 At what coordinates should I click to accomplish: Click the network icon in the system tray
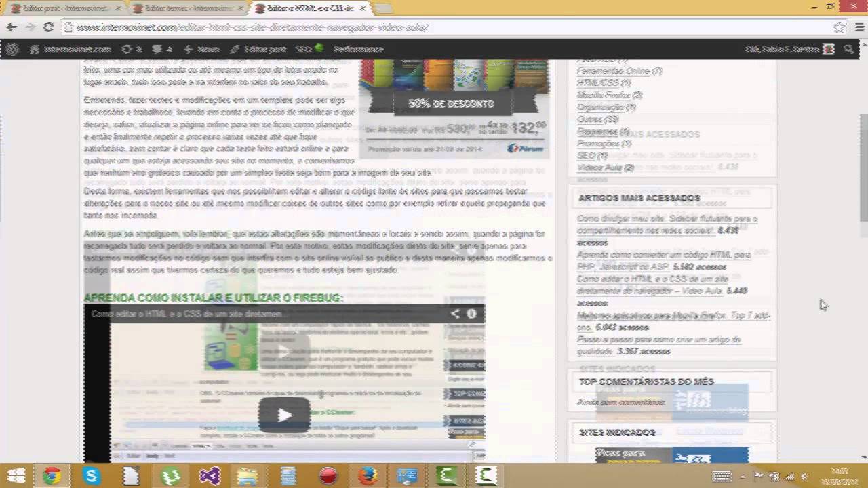pyautogui.click(x=789, y=476)
